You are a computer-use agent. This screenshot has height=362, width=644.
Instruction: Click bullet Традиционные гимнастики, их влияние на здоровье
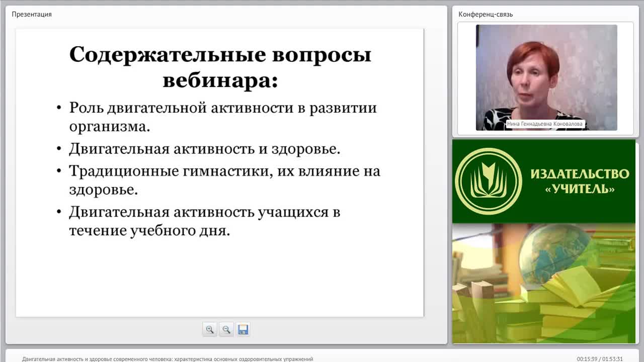pyautogui.click(x=224, y=180)
